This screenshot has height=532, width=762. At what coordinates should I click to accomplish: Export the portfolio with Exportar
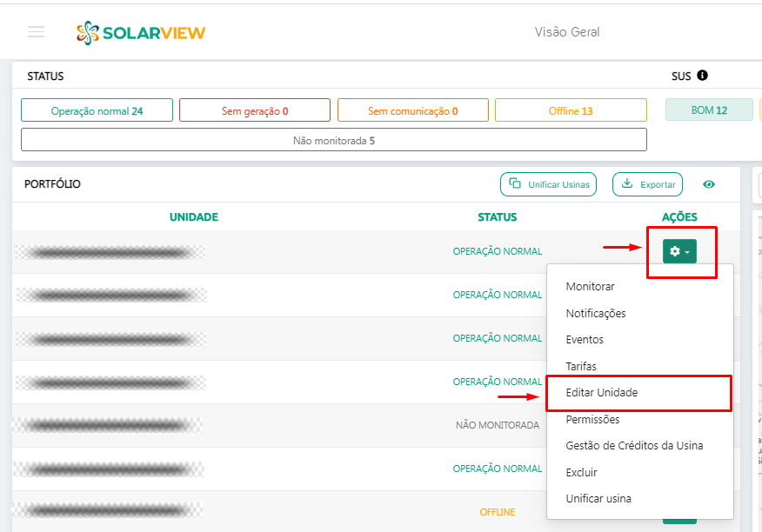coord(647,184)
